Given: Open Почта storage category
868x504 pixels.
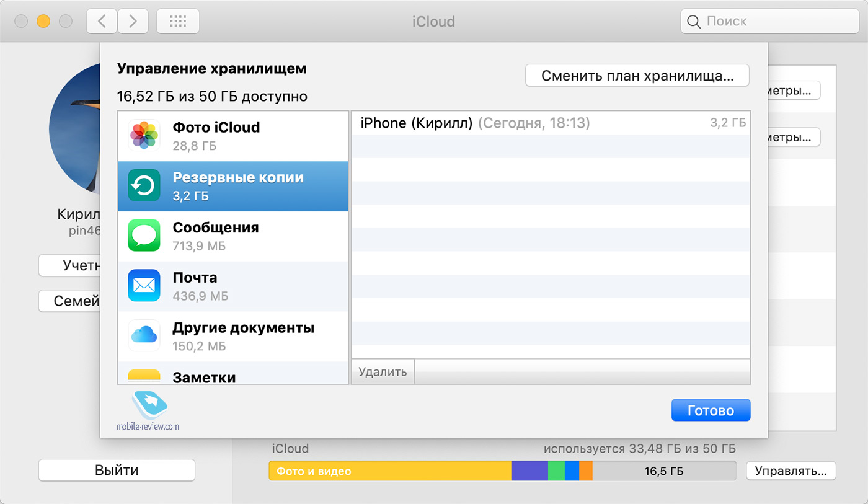Looking at the screenshot, I should tap(233, 286).
